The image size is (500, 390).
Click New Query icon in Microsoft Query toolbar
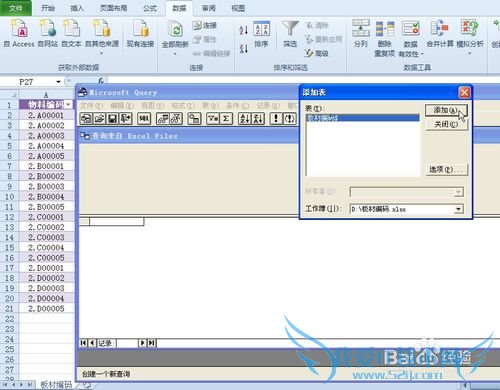point(86,119)
